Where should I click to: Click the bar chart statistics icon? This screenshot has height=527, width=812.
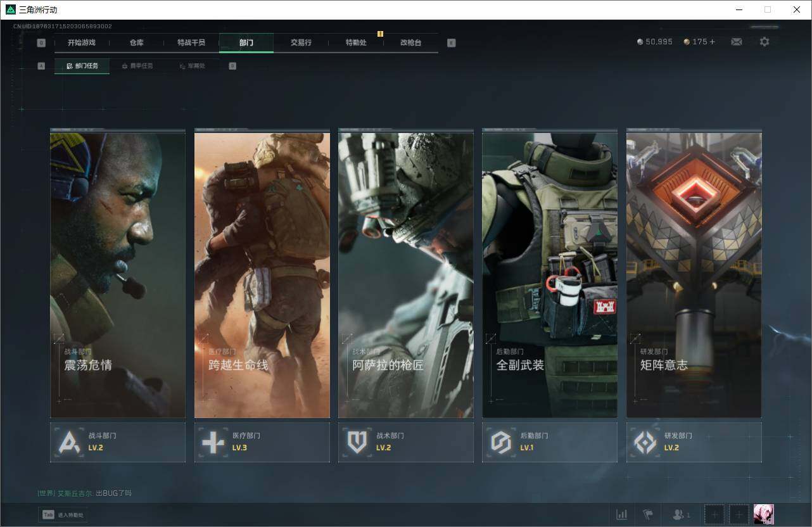[x=622, y=514]
